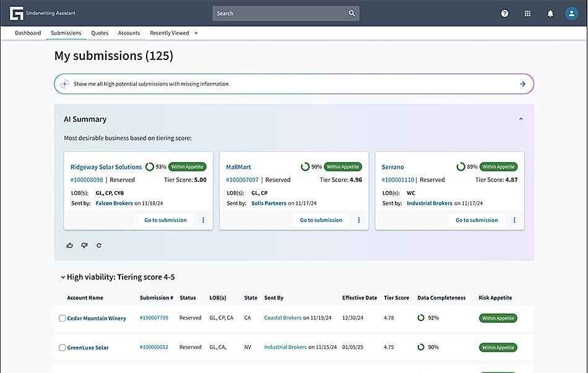Screen dimensions: 588x373
Task: Regenerate the AI summary with refresh icon
Action: pos(99,246)
